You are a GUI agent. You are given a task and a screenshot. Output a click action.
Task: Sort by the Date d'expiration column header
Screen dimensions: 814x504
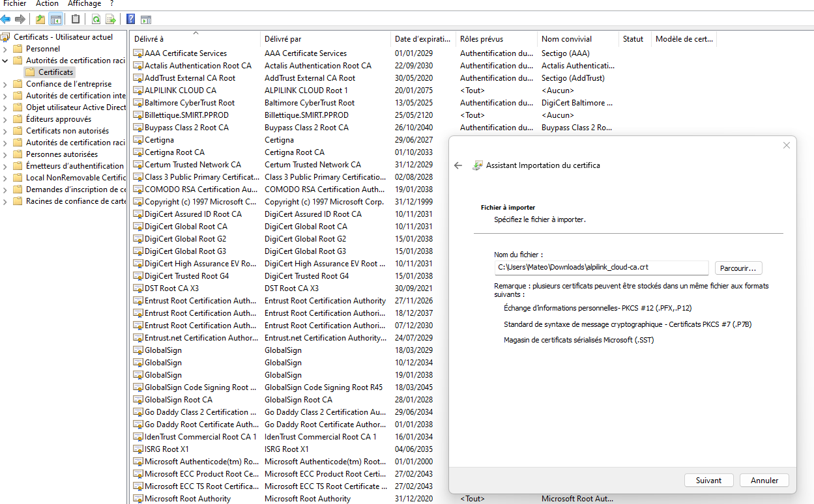422,39
